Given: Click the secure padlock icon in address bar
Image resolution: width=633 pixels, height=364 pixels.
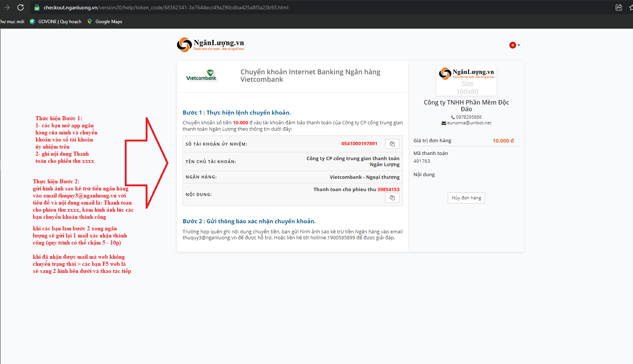Looking at the screenshot, I should click(37, 7).
